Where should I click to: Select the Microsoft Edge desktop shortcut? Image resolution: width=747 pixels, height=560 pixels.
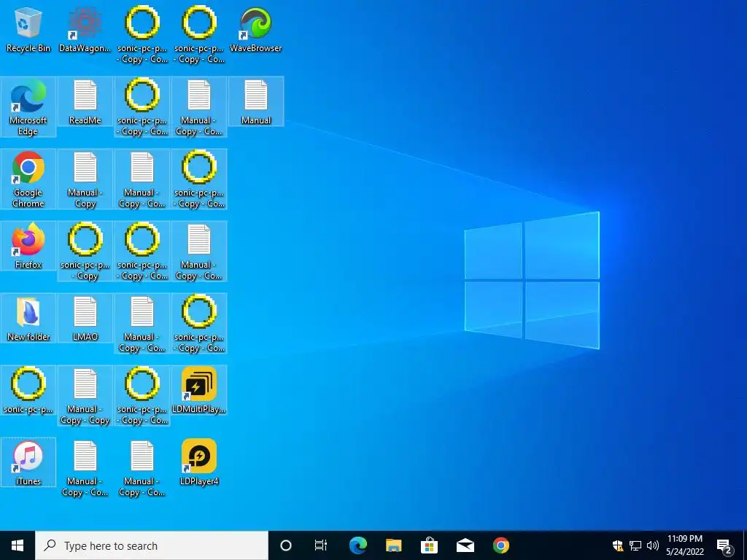coord(28,107)
